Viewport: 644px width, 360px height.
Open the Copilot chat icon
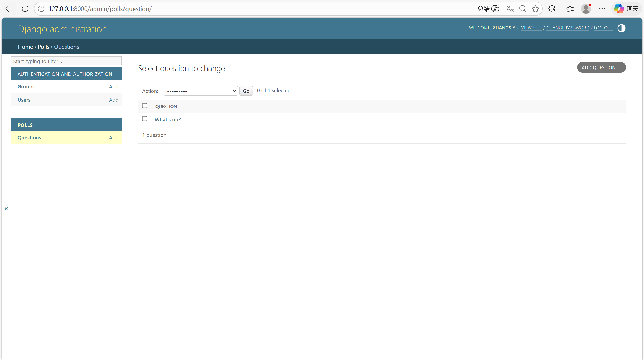coord(626,9)
